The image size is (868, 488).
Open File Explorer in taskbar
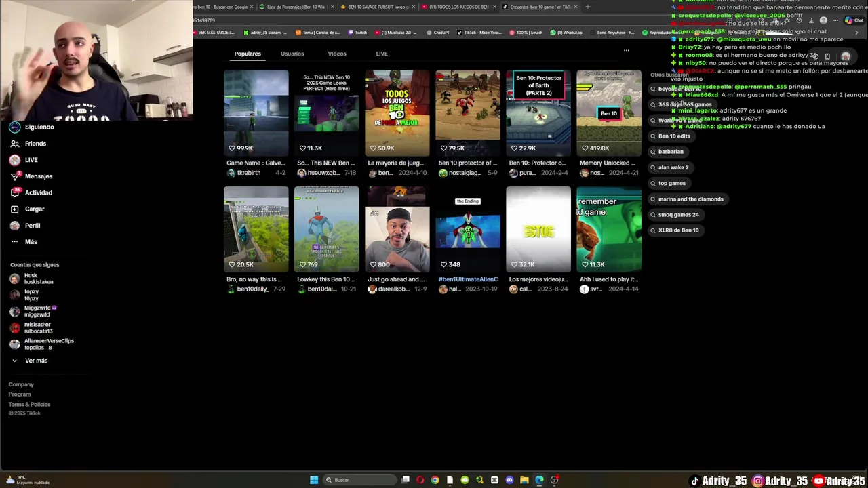(524, 480)
